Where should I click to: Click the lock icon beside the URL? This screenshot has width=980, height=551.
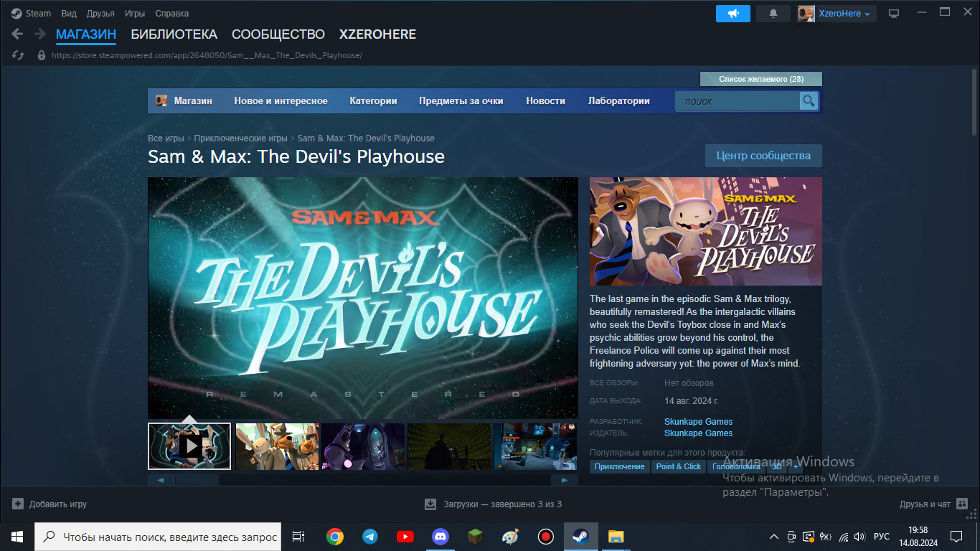coord(42,55)
